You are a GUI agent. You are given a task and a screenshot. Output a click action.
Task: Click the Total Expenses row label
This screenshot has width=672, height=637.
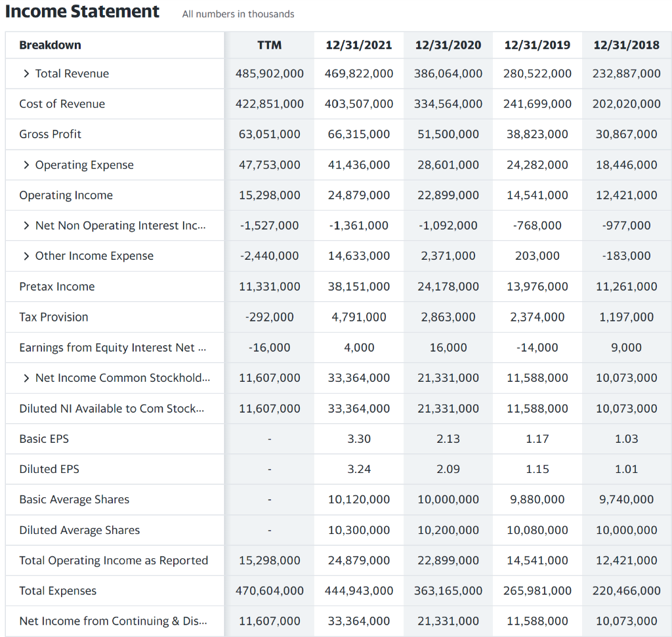[56, 590]
